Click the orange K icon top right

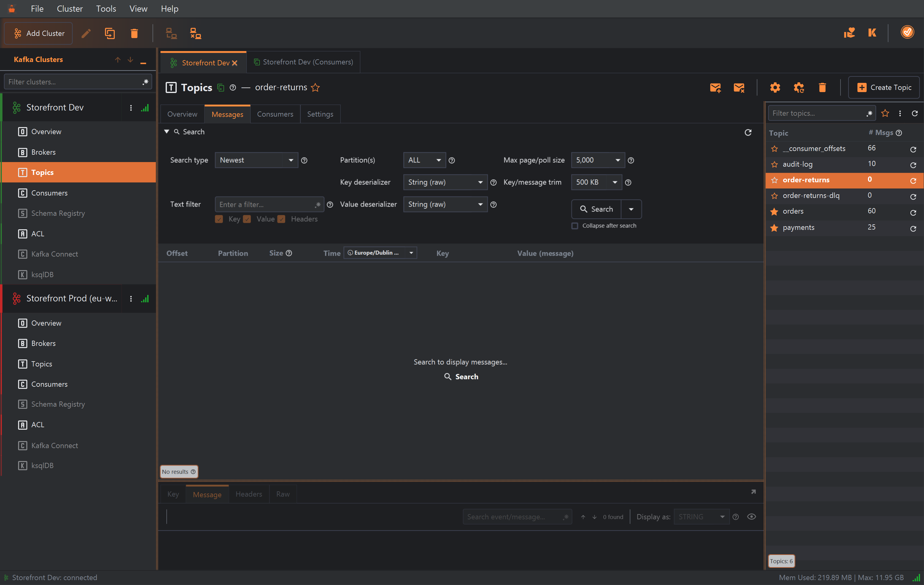(872, 33)
